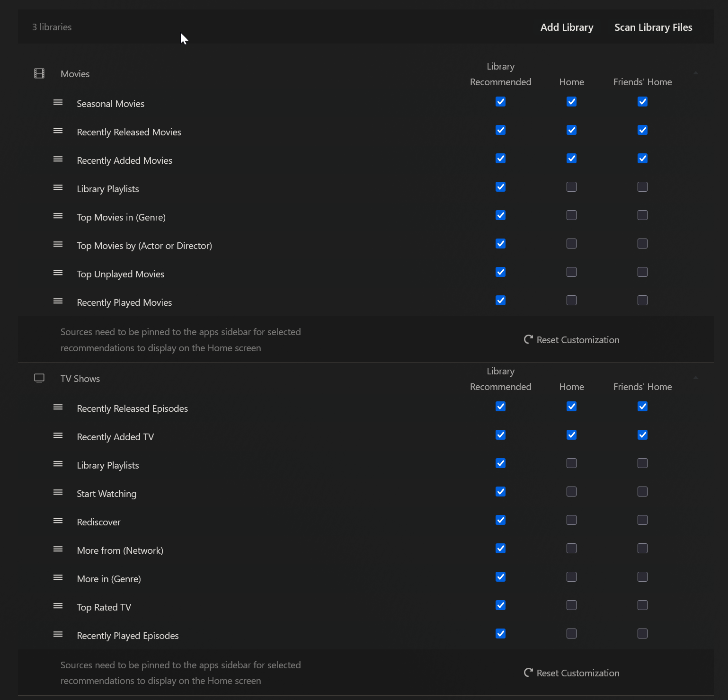
Task: Enable Top Movies in (Genre) on Home
Action: [571, 215]
